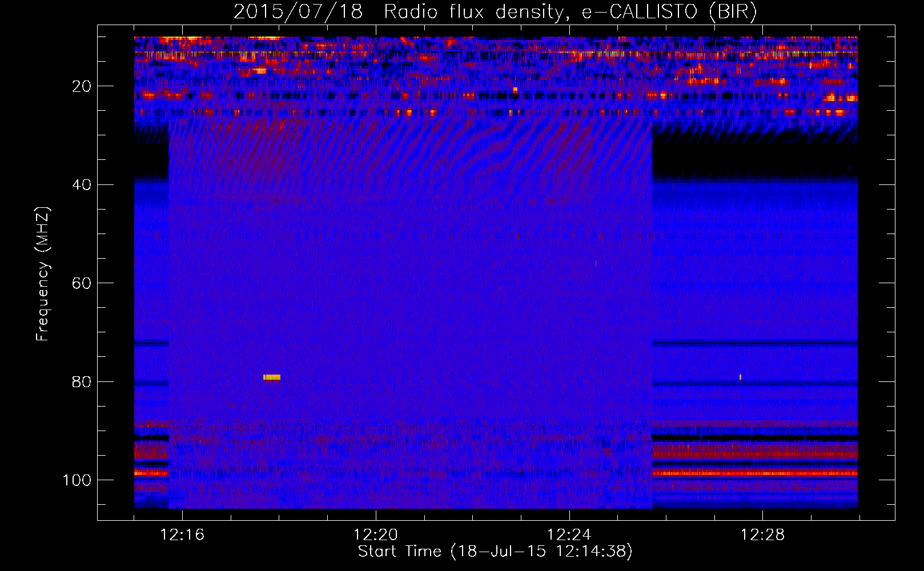Click the 12:16 time tick label

[x=182, y=535]
